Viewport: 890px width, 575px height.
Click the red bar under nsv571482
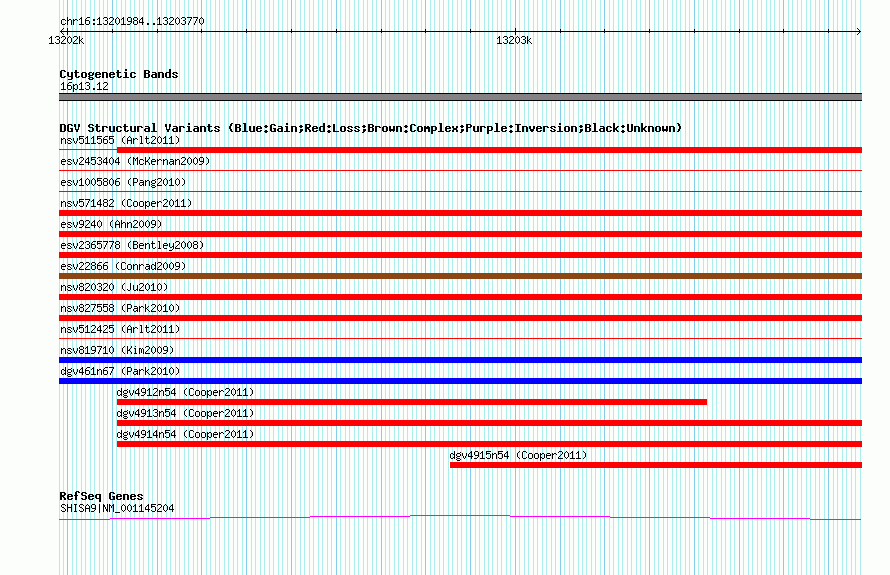(460, 213)
